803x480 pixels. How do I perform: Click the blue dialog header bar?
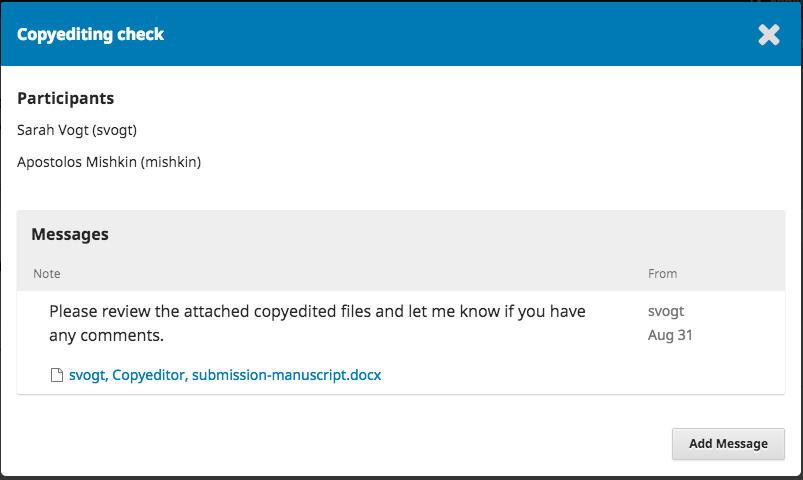pos(402,34)
